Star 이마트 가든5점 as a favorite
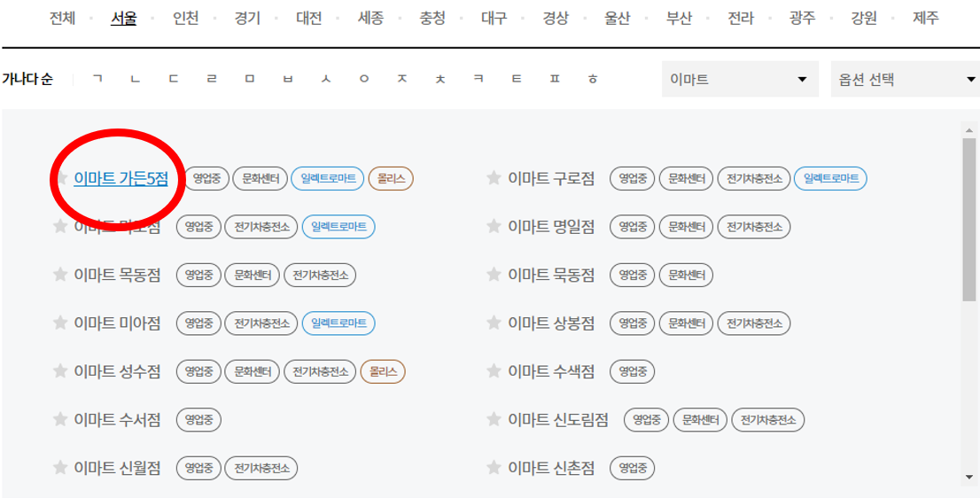This screenshot has width=980, height=498. (x=61, y=178)
